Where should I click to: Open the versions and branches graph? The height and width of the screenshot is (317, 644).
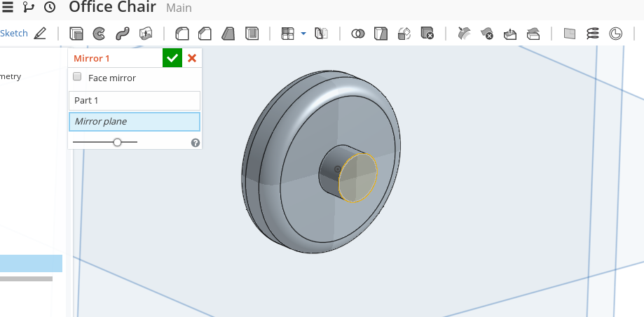coord(29,8)
